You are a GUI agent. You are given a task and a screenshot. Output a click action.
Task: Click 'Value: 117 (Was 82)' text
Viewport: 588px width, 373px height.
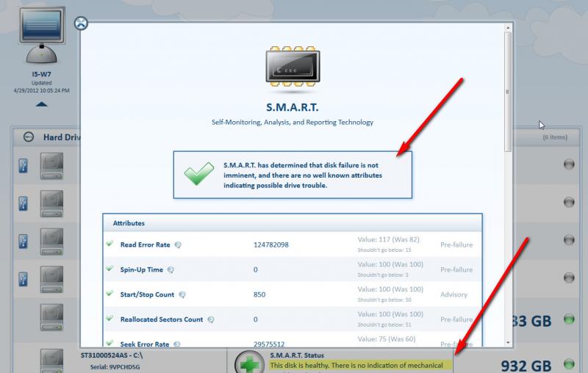pyautogui.click(x=389, y=239)
